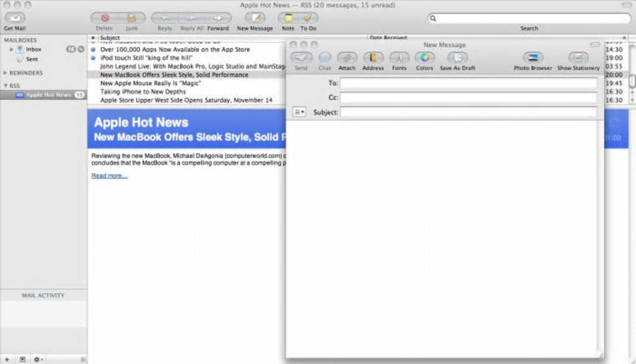Image resolution: width=636 pixels, height=364 pixels.
Task: Sort by the Date Received column header
Action: tap(388, 37)
